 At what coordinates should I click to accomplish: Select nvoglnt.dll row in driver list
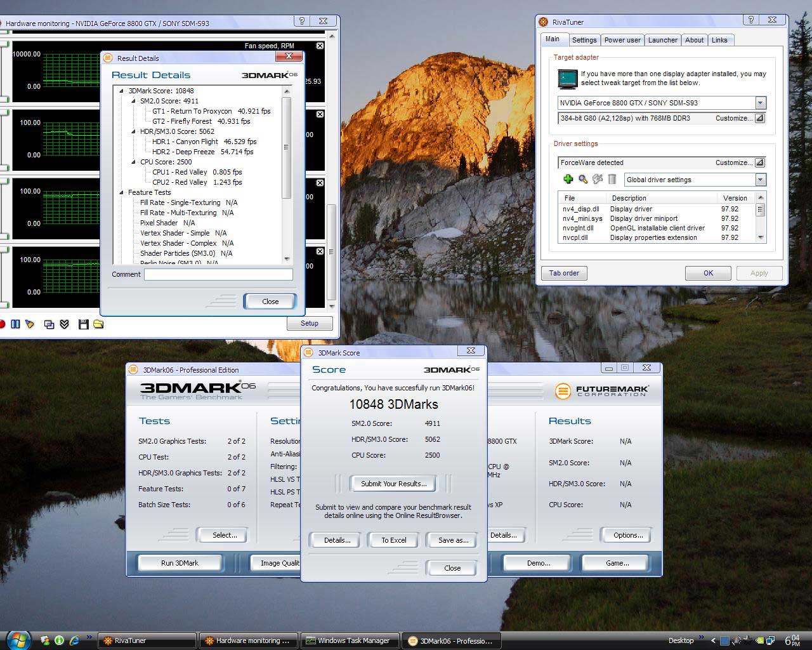(x=658, y=228)
